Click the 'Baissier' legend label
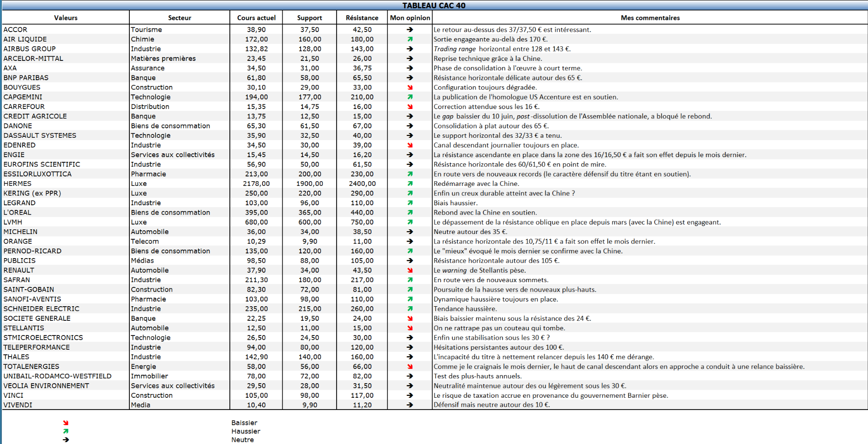Viewport: 868px width, 444px height. (244, 423)
